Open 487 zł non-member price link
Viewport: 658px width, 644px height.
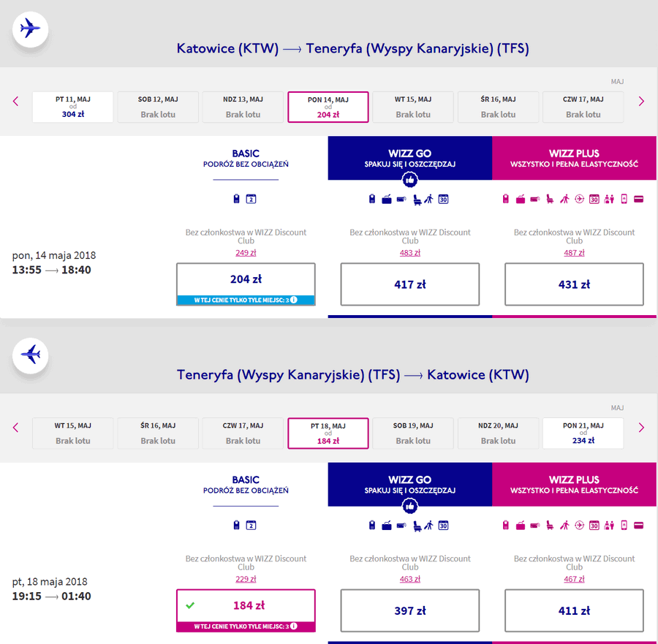pyautogui.click(x=574, y=253)
